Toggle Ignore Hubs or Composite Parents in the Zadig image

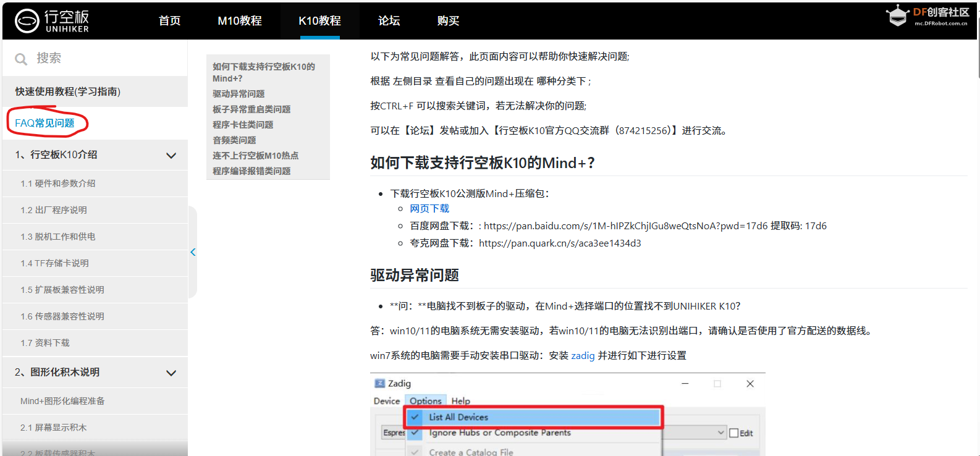[499, 433]
